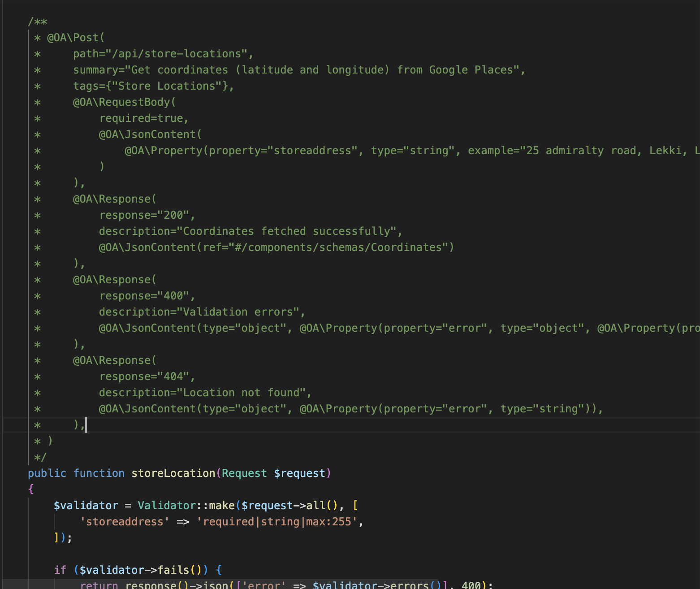
Task: Click the @OA\Post( annotation
Action: 76,38
